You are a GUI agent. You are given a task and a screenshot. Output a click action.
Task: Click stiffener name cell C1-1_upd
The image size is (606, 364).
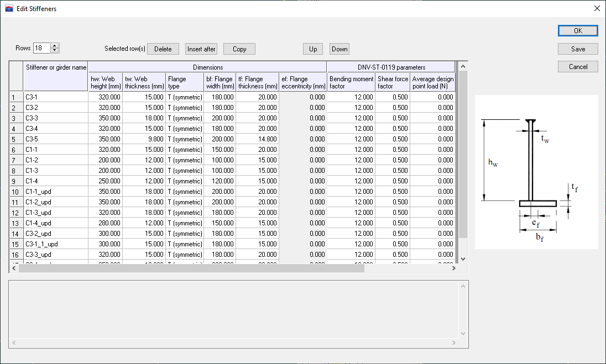click(x=56, y=192)
